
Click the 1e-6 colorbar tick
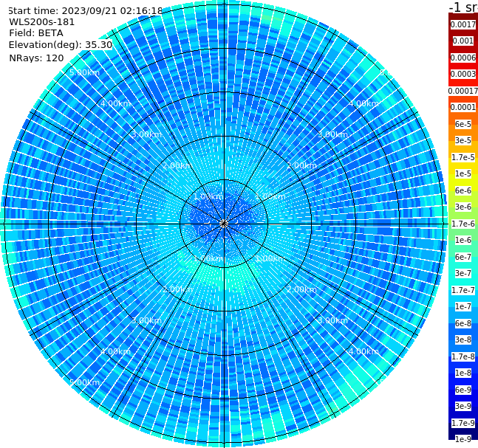[x=463, y=240]
